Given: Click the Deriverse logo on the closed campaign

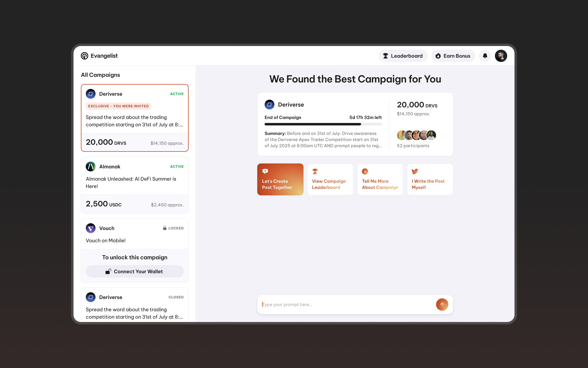Looking at the screenshot, I should click(91, 297).
